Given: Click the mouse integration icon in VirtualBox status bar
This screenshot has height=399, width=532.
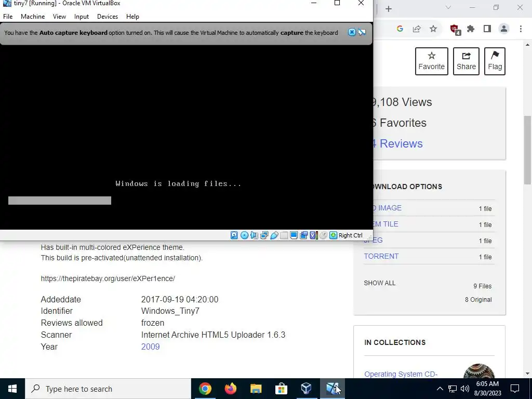Looking at the screenshot, I should 323,235.
